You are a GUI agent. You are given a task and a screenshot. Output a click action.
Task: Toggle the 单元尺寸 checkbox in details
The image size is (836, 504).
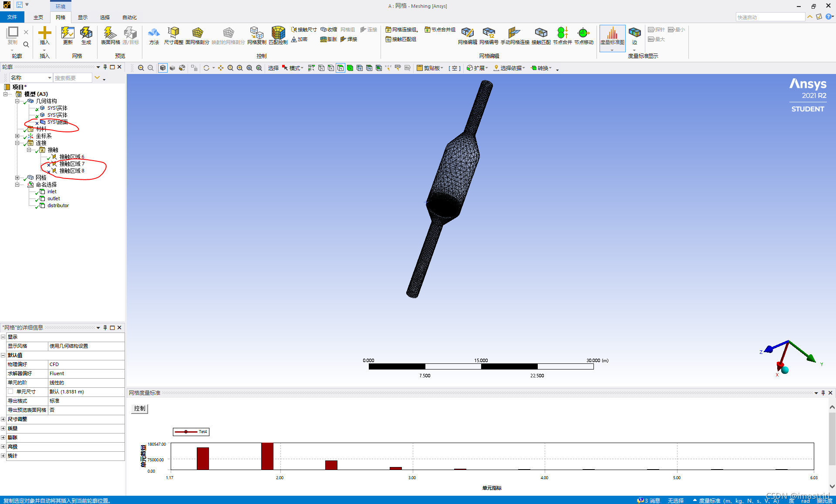pyautogui.click(x=10, y=392)
